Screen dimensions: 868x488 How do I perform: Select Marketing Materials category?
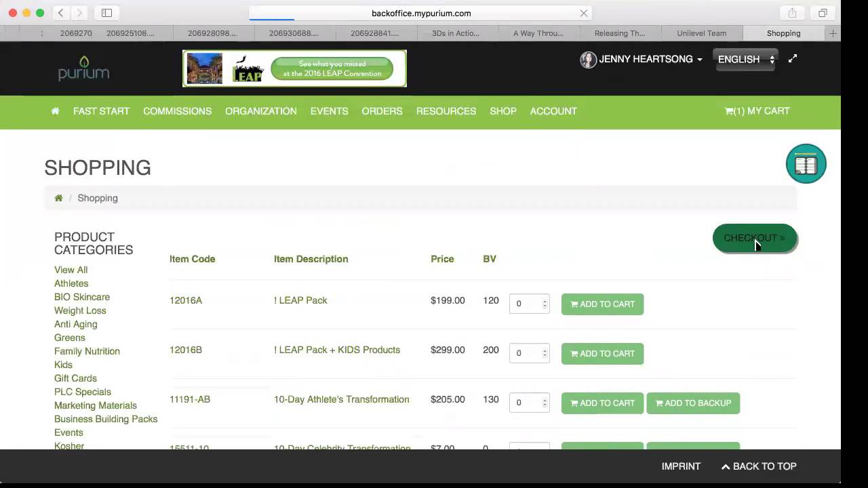pos(96,405)
